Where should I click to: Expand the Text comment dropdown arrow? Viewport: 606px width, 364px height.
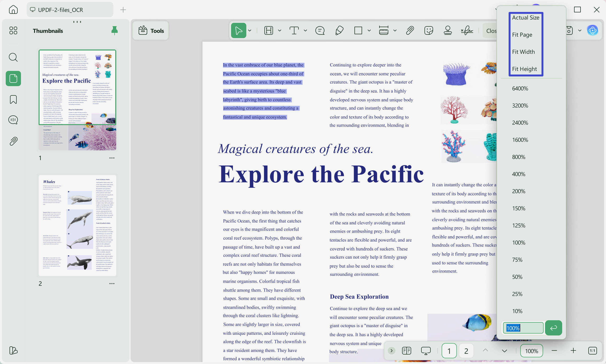pos(305,31)
